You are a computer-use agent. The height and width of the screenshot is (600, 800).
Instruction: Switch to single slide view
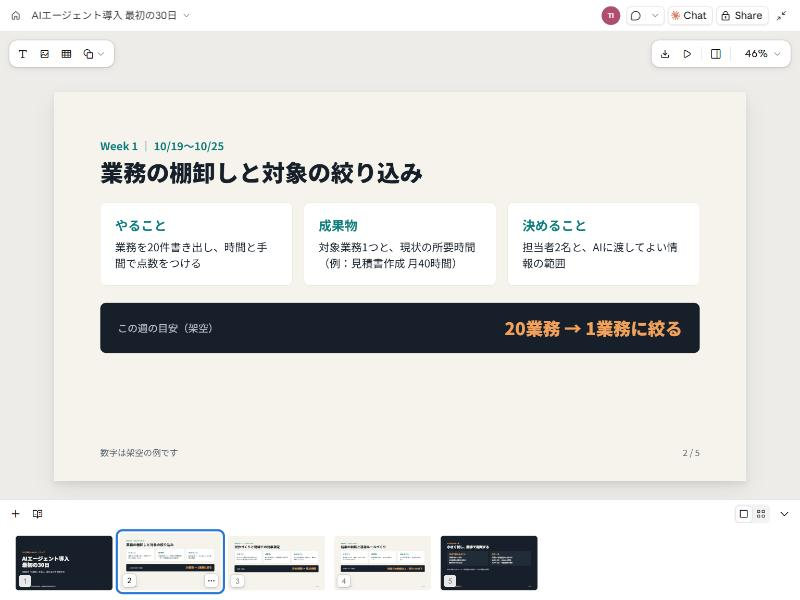tap(744, 514)
